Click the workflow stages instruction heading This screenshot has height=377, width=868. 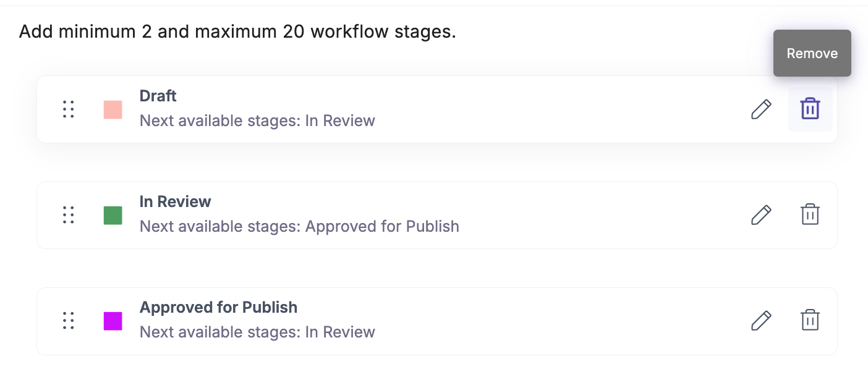pos(237,31)
